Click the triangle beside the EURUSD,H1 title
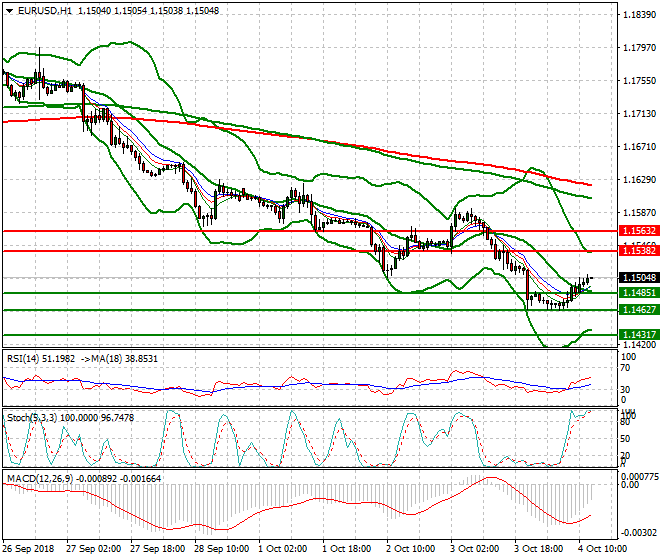This screenshot has height=560, width=660. click(9, 11)
